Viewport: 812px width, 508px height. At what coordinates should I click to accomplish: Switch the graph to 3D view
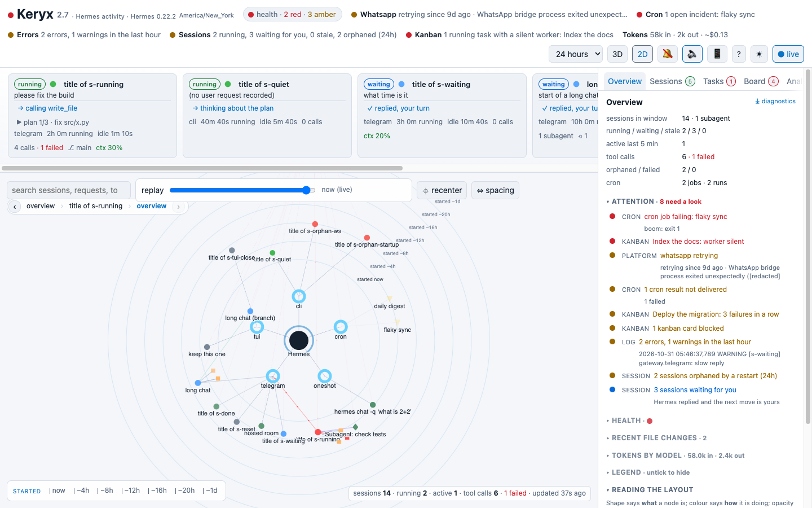[617, 54]
